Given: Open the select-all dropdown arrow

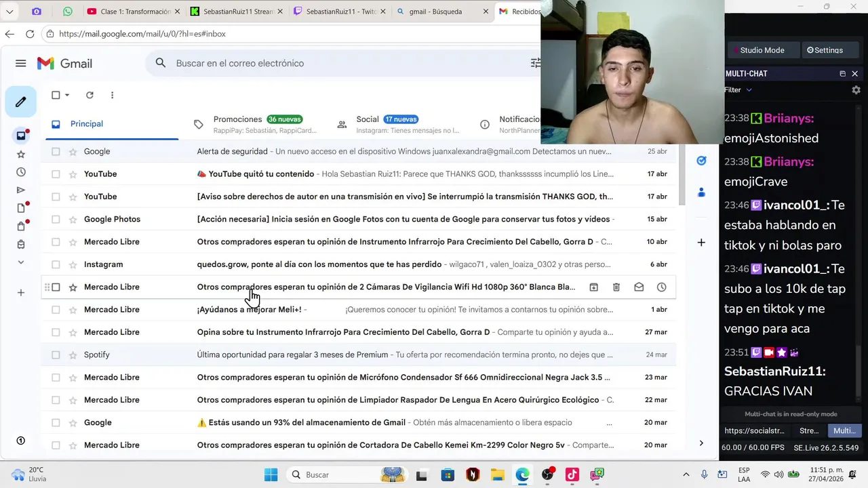Looking at the screenshot, I should pyautogui.click(x=67, y=96).
